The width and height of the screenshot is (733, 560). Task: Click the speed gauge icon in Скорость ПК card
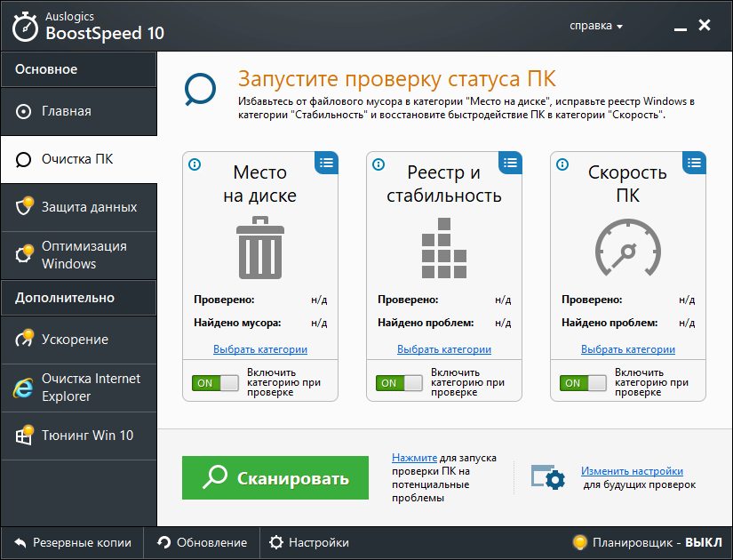[x=628, y=247]
